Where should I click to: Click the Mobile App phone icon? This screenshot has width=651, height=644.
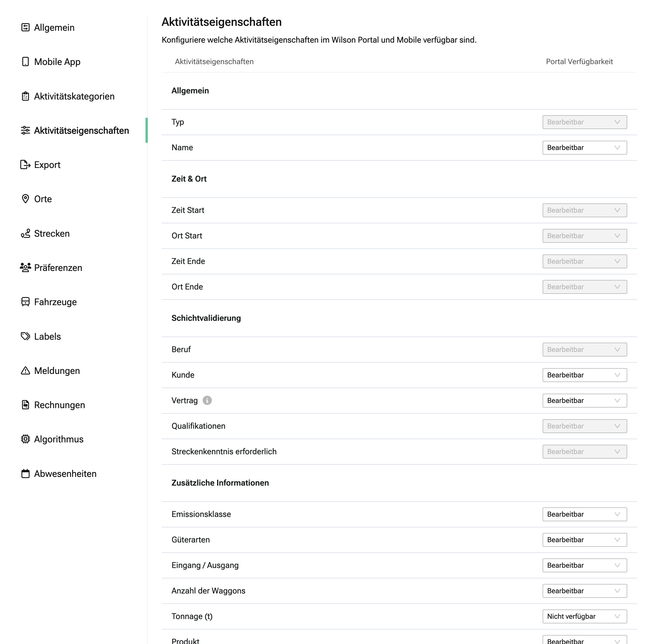[x=25, y=62]
